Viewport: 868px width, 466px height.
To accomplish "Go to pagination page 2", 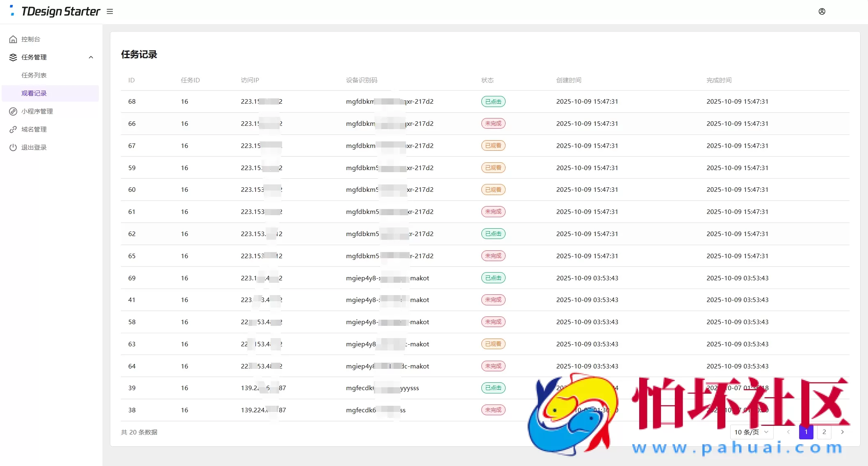I will point(824,432).
